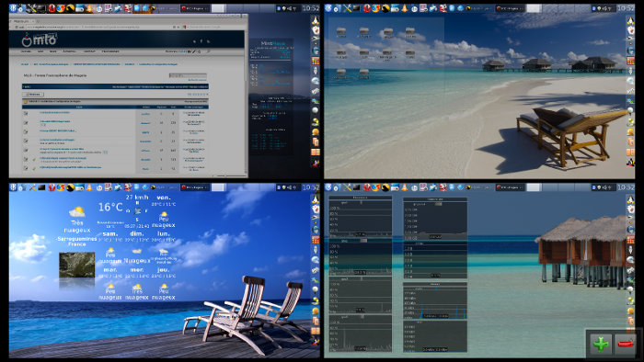This screenshot has width=644, height=362.
Task: Click vertical scrollbar of forum browser window
Action: pos(246,103)
